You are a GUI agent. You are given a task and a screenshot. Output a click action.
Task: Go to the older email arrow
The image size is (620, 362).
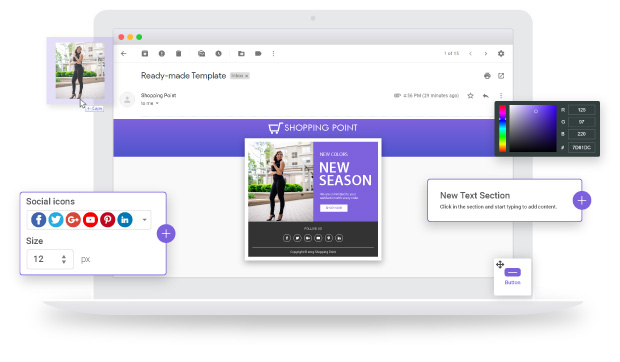(x=486, y=53)
